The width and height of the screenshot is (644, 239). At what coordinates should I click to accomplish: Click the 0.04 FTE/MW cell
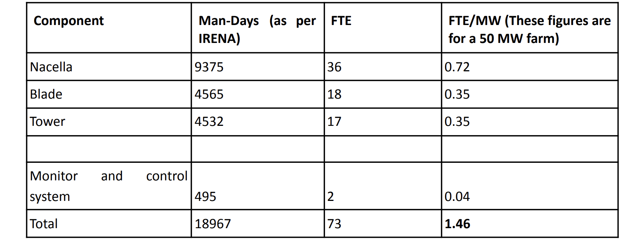[529, 186]
